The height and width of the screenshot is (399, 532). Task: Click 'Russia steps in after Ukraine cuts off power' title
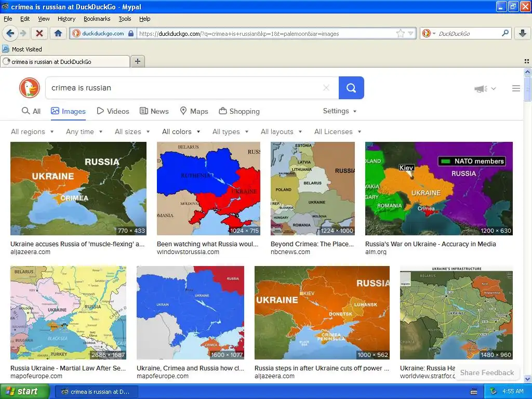tap(322, 368)
